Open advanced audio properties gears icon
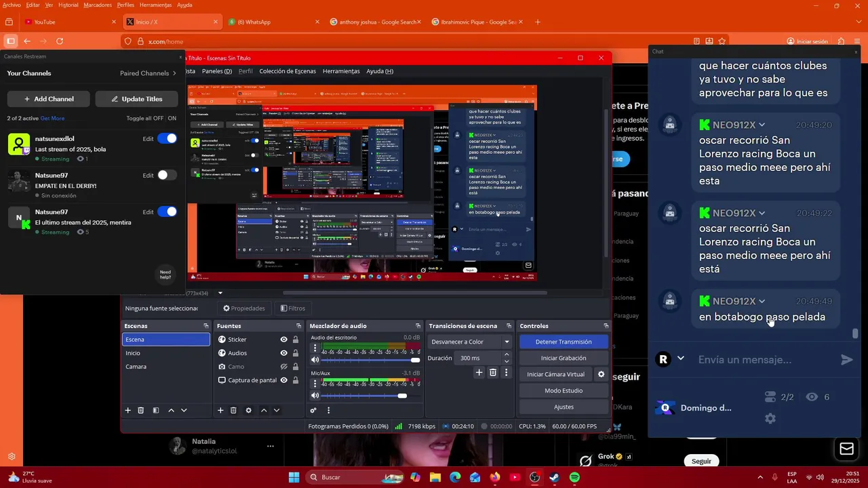868x488 pixels. pyautogui.click(x=313, y=410)
